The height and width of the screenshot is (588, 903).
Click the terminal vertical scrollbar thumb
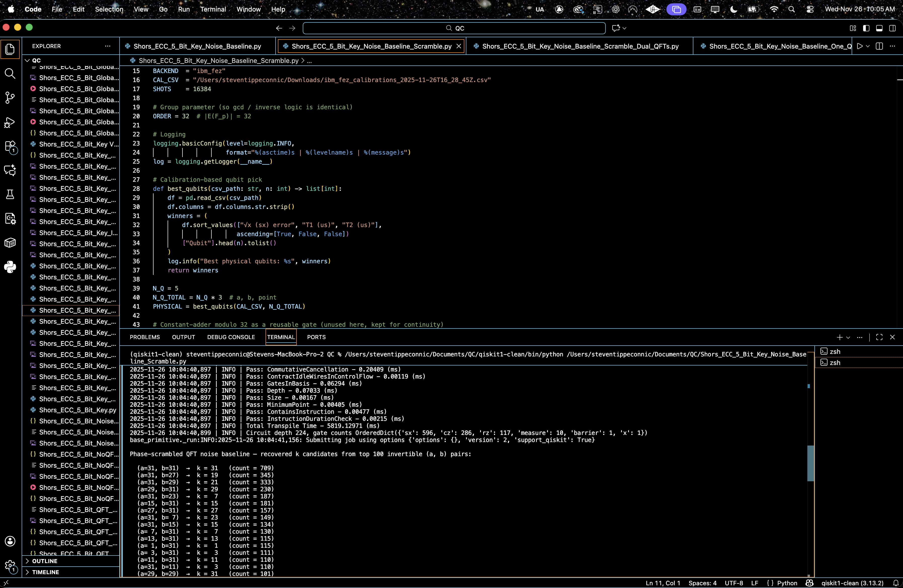point(810,463)
